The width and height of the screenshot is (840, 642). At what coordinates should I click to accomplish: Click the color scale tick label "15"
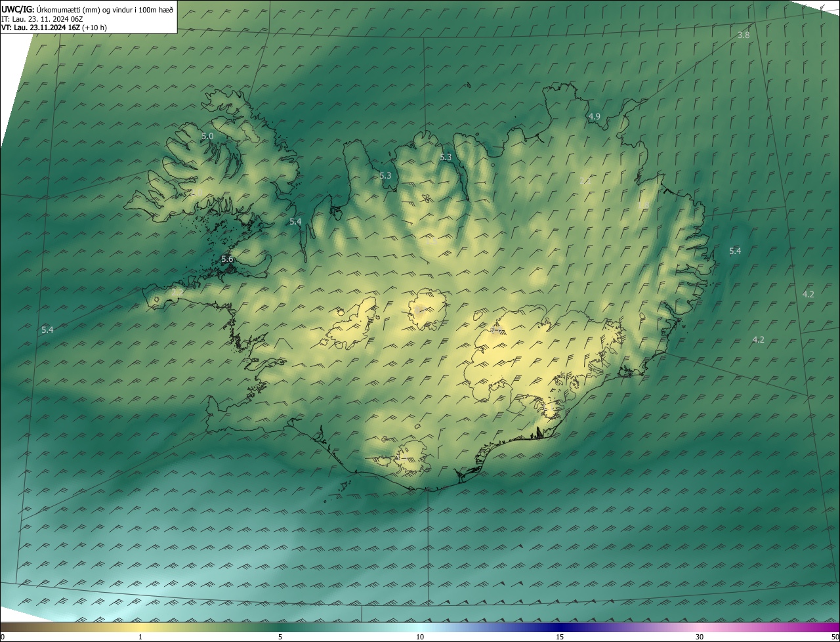(560, 637)
